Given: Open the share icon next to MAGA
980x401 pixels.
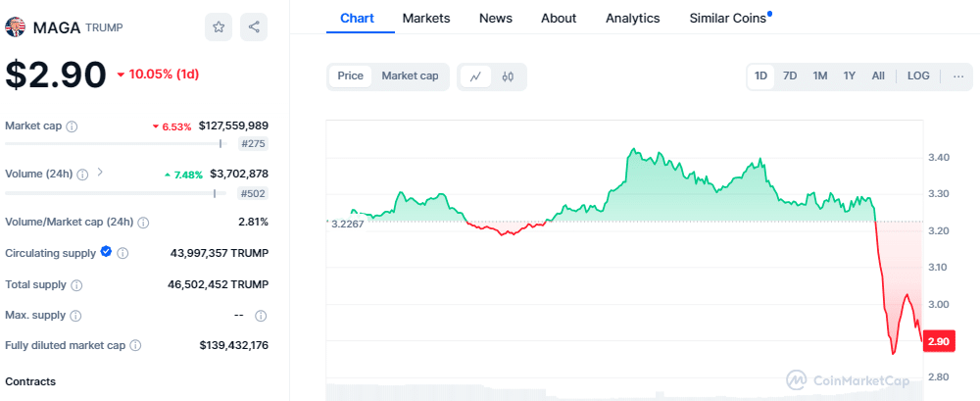Looking at the screenshot, I should [x=254, y=26].
